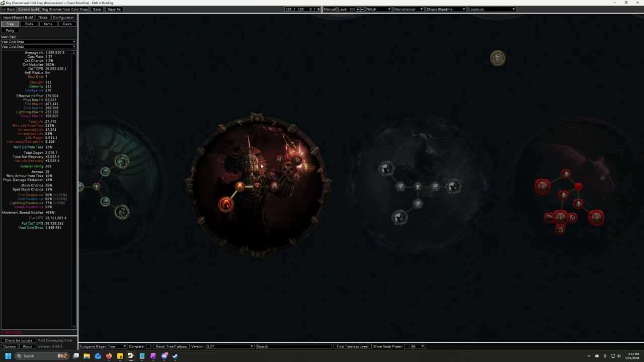644x362 pixels.
Task: Open File Explorer from taskbar
Action: pyautogui.click(x=87, y=356)
